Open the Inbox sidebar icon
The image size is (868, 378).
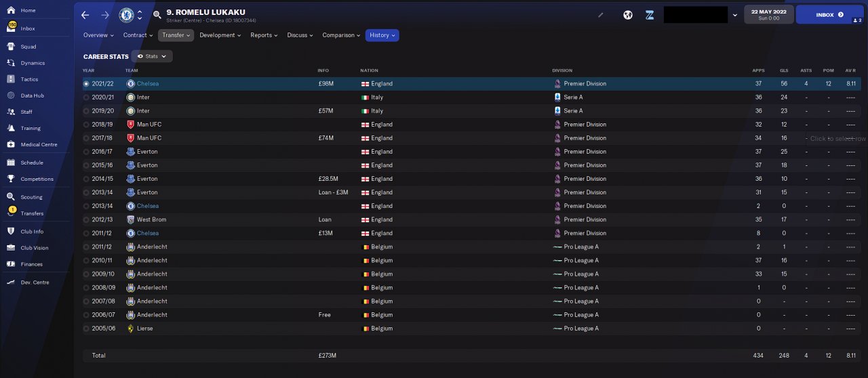(11, 28)
